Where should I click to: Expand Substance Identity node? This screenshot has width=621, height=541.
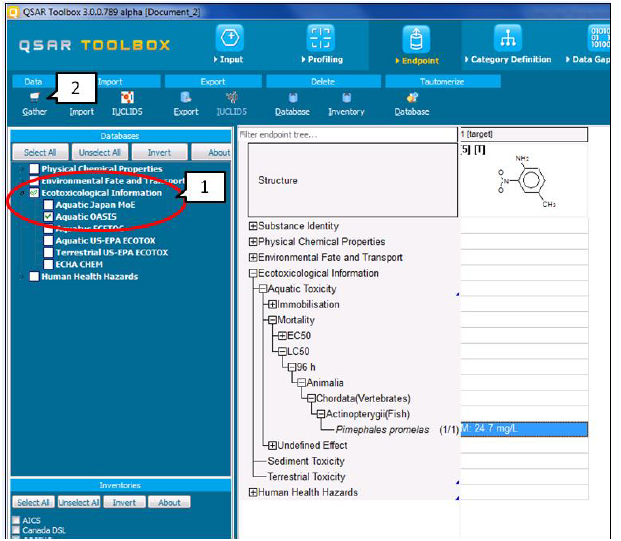point(253,226)
